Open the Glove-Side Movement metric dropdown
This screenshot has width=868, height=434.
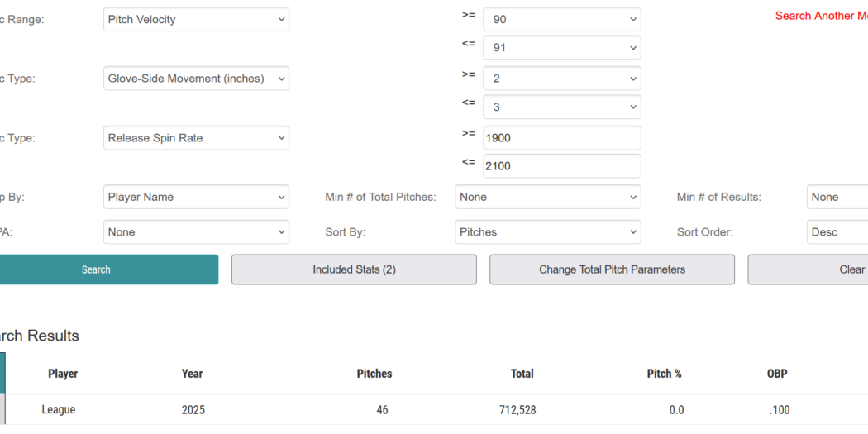point(197,79)
